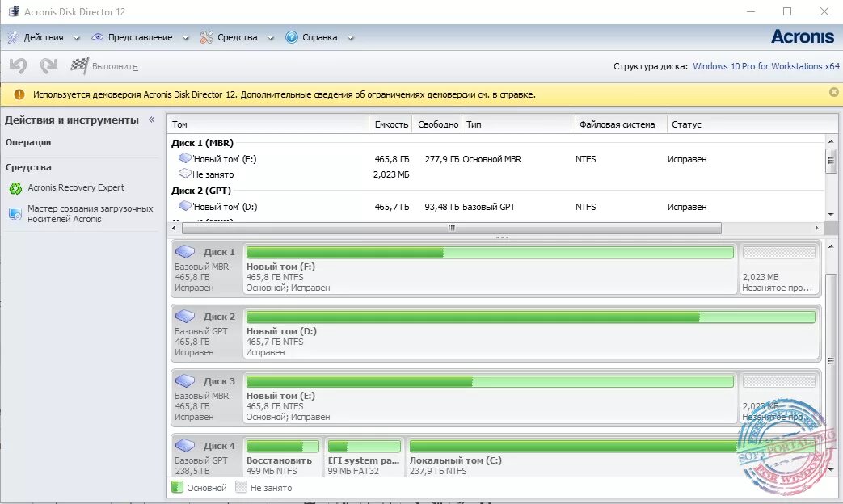Viewport: 843px width, 504px height.
Task: Click the Средства sidebar section header
Action: pyautogui.click(x=28, y=167)
